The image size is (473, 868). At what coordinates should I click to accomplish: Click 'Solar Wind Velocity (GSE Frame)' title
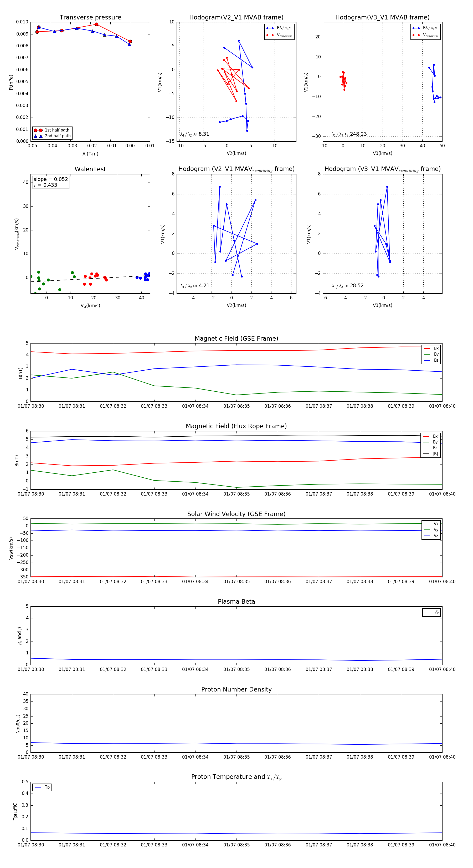click(236, 514)
